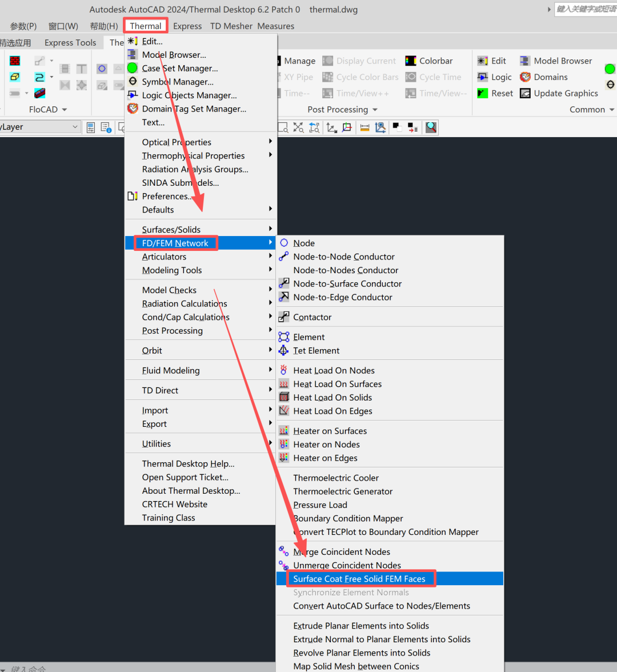Select Heat Load On Edges

[332, 411]
